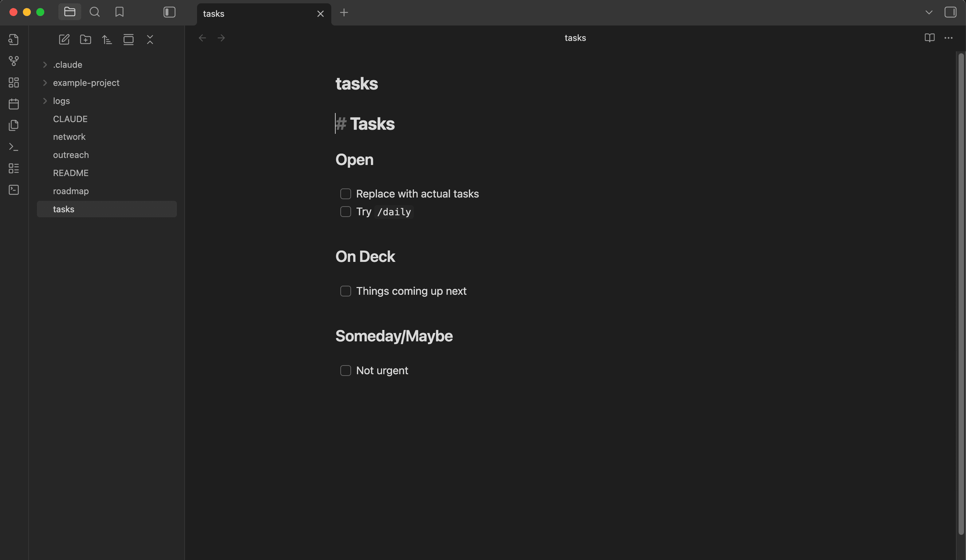Switch to reading view using the book icon
Viewport: 966px width, 560px height.
coord(930,38)
